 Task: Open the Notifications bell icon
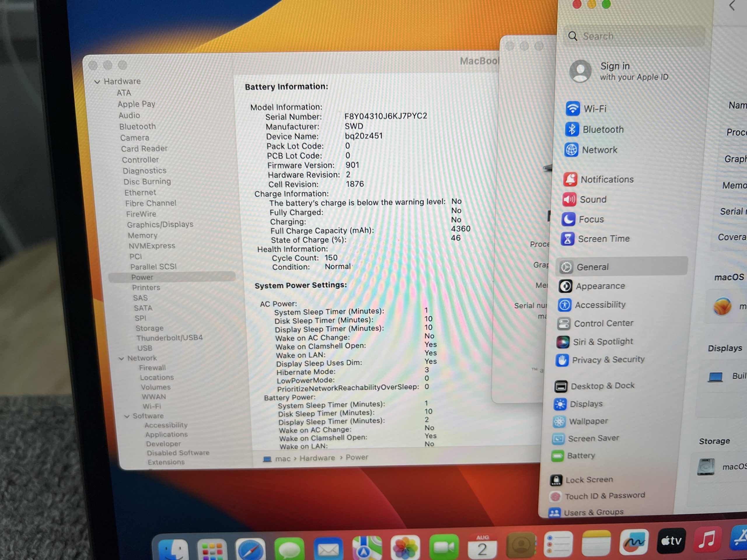570,179
